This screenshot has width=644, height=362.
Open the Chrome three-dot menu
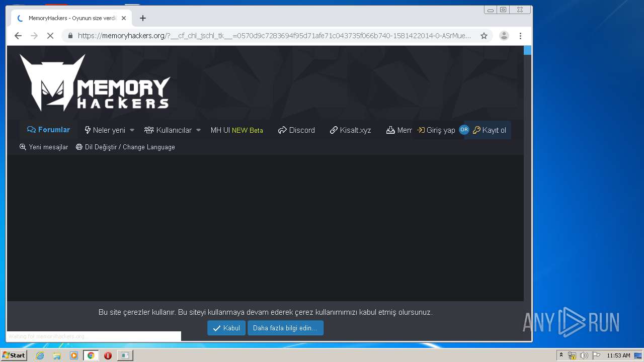pos(520,36)
